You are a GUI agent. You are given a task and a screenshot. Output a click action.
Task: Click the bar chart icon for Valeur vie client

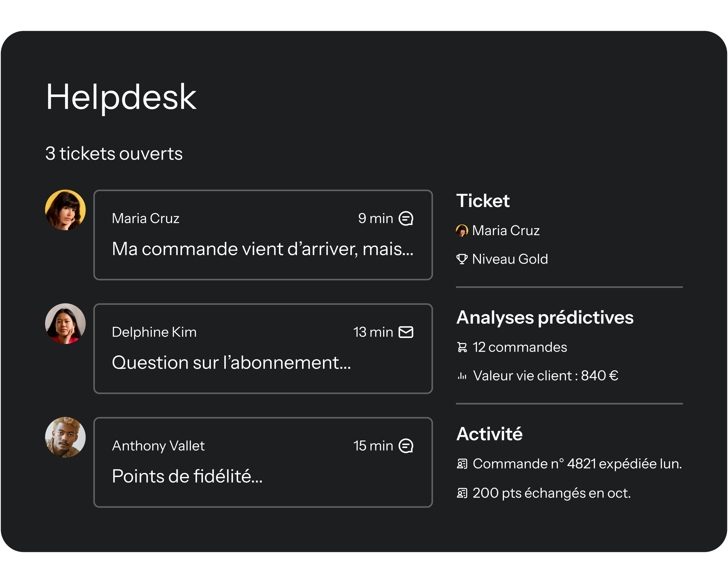462,375
